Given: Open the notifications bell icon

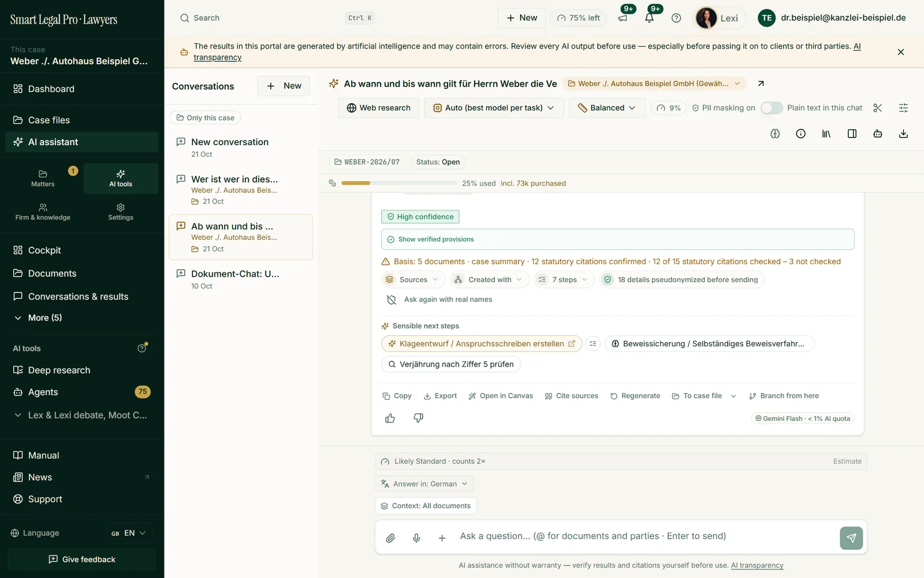Looking at the screenshot, I should 649,18.
